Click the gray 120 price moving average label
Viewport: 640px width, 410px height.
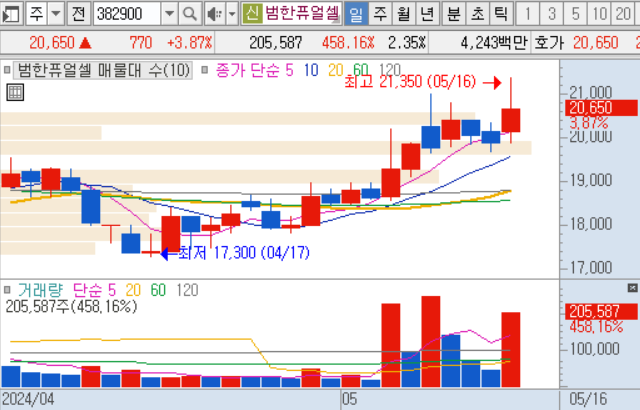tap(390, 70)
